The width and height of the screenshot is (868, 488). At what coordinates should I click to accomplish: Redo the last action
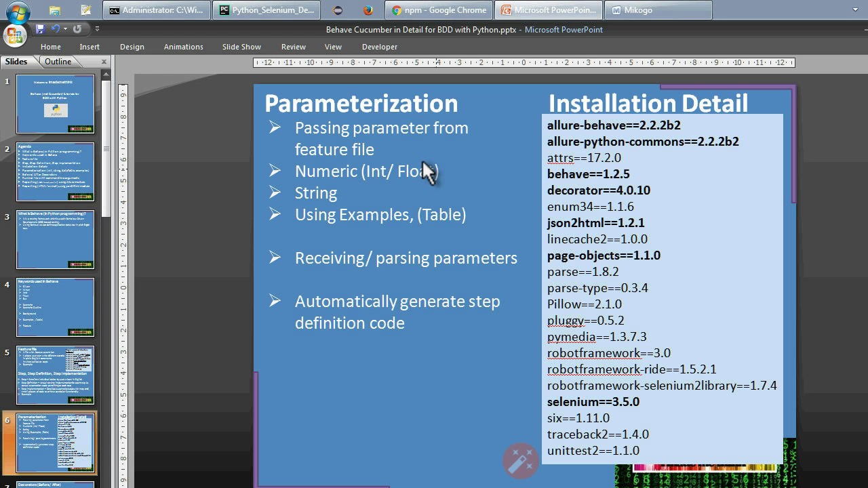[x=77, y=28]
